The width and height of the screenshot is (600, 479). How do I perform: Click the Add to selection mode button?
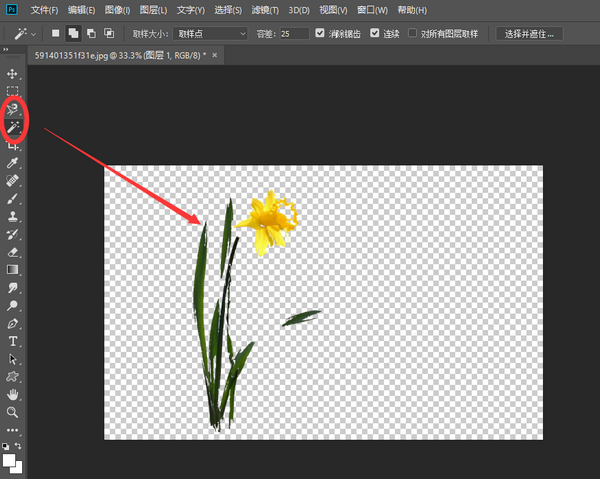pos(75,33)
